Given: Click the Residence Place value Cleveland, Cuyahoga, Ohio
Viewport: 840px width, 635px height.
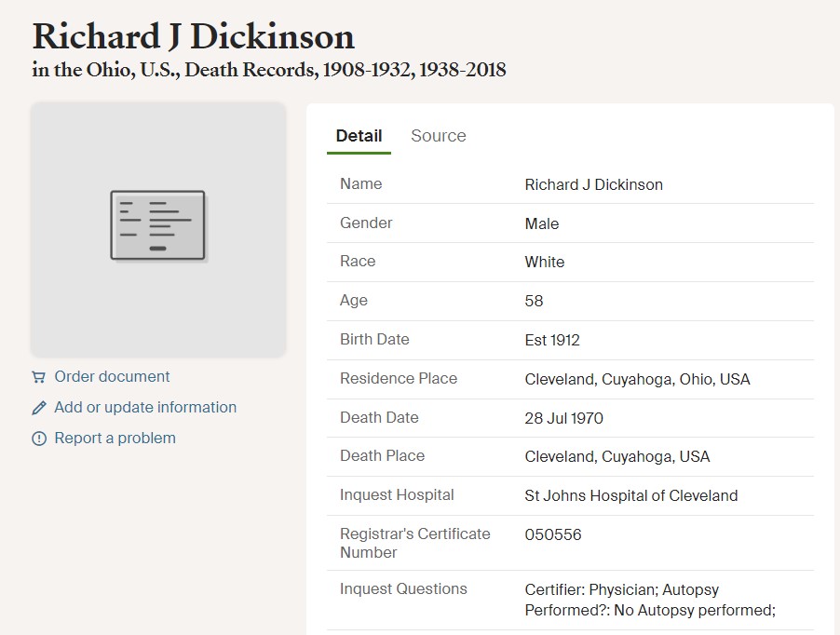Looking at the screenshot, I should (637, 379).
